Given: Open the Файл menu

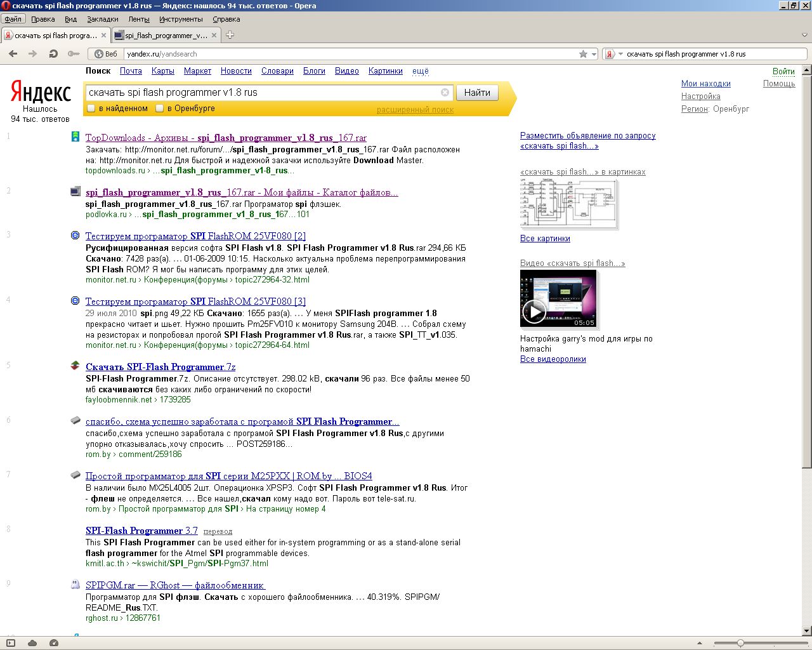Looking at the screenshot, I should pyautogui.click(x=13, y=19).
